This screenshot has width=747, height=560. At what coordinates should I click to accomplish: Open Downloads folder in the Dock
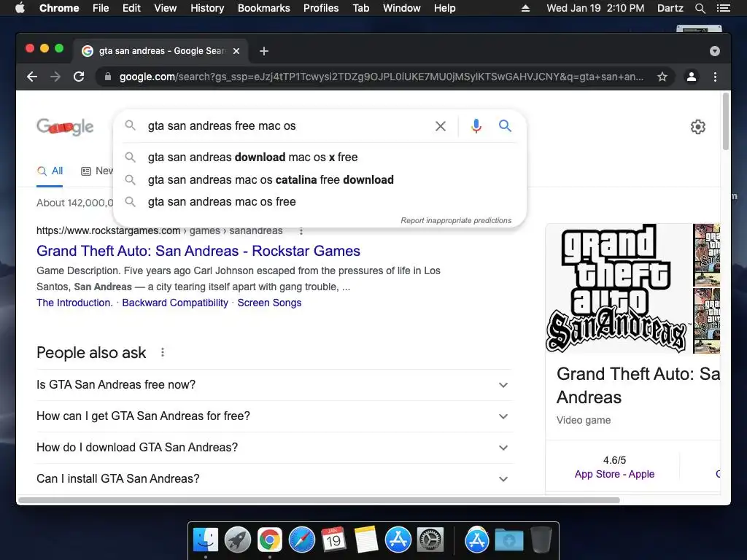[x=508, y=540]
